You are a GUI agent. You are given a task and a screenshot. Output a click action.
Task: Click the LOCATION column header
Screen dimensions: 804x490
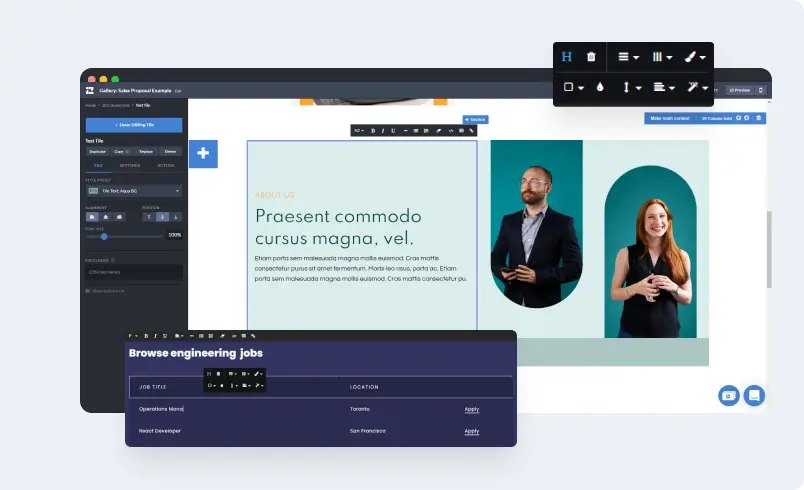pyautogui.click(x=364, y=387)
